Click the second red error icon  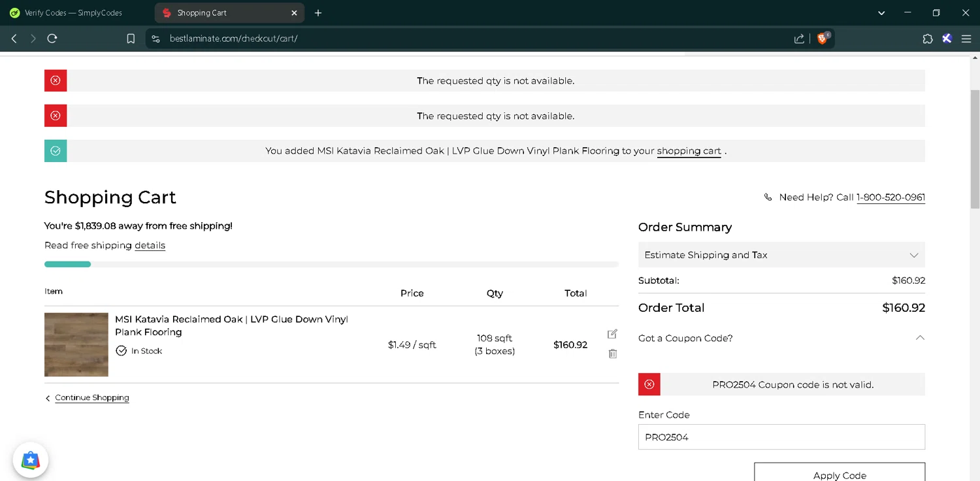click(56, 116)
